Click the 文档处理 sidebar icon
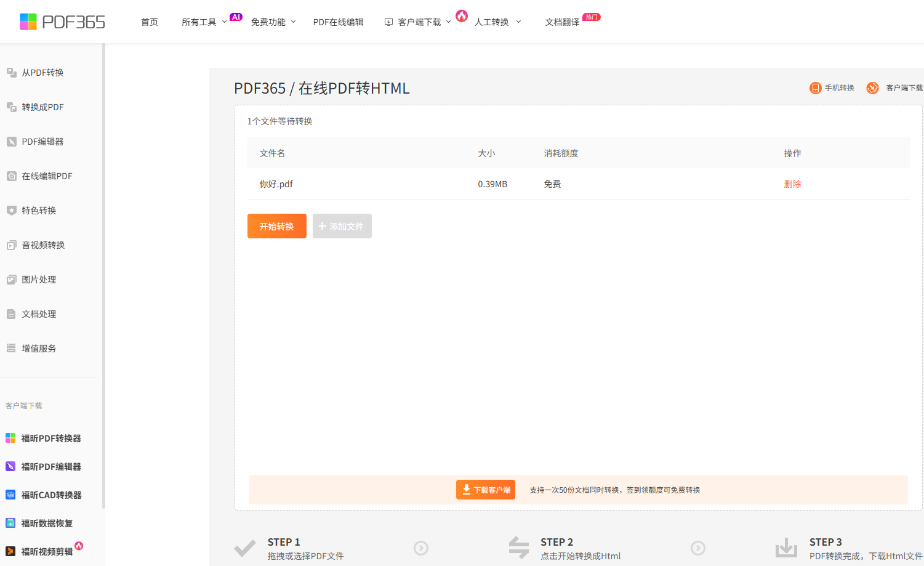Image resolution: width=924 pixels, height=566 pixels. point(11,314)
